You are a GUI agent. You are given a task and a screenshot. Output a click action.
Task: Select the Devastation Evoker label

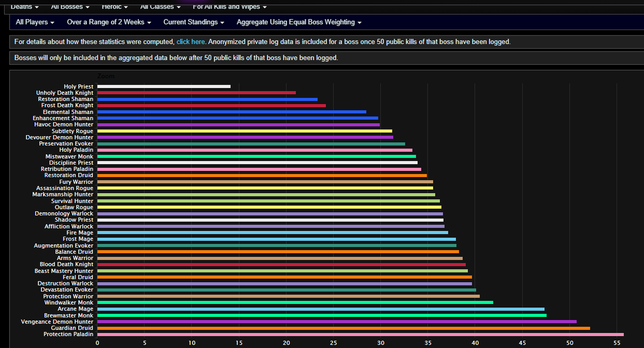point(67,290)
